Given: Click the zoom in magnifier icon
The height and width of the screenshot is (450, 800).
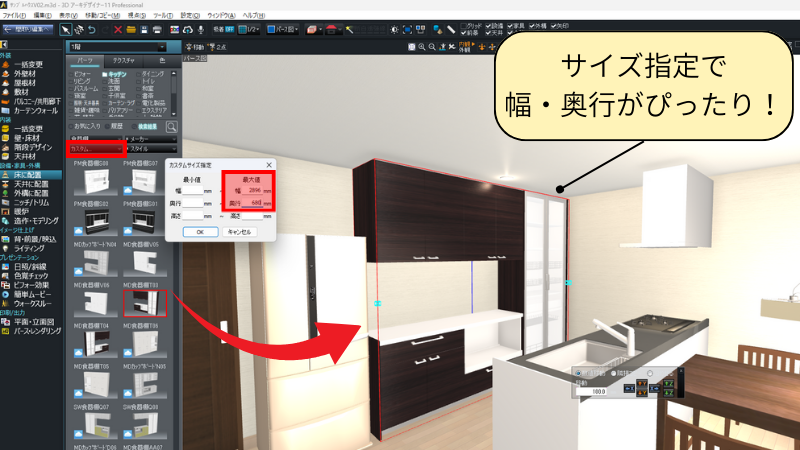Looking at the screenshot, I should [422, 47].
